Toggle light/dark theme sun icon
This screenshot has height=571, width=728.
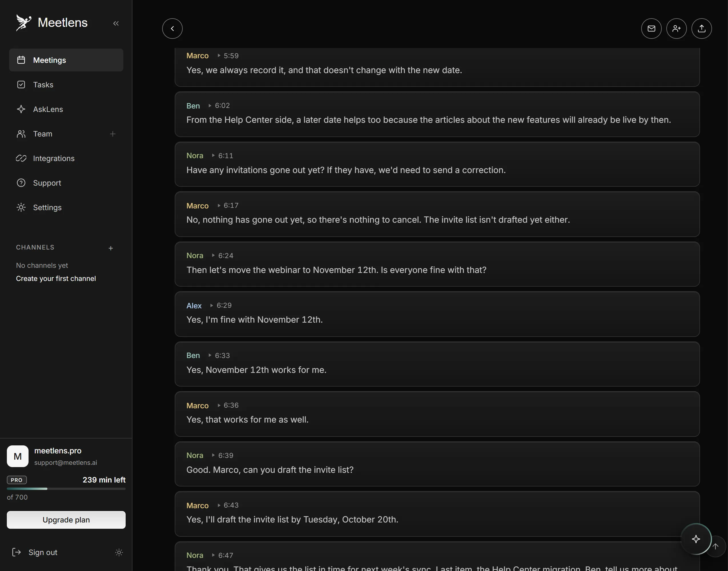point(119,552)
